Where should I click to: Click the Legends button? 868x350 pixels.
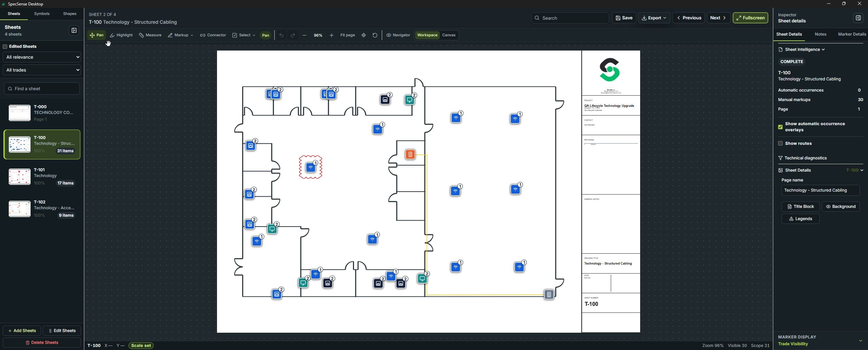click(800, 219)
